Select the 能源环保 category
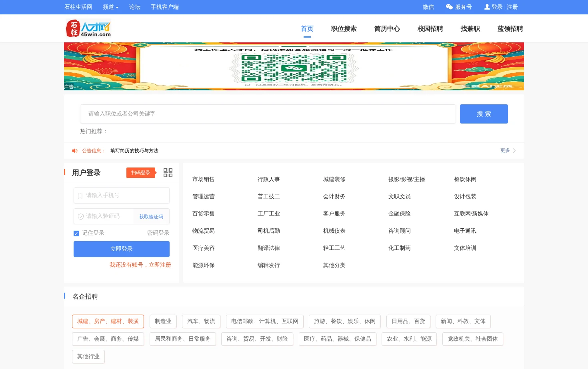This screenshot has height=369, width=588. click(204, 265)
